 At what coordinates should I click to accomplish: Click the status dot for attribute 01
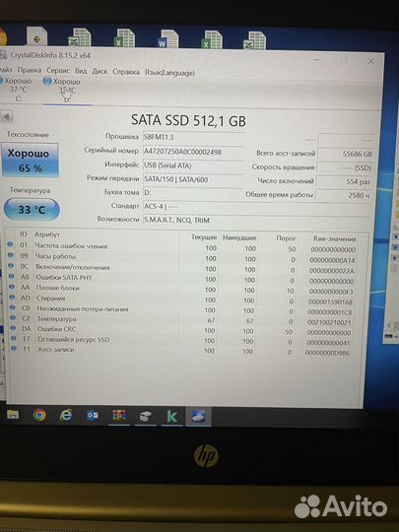point(10,244)
